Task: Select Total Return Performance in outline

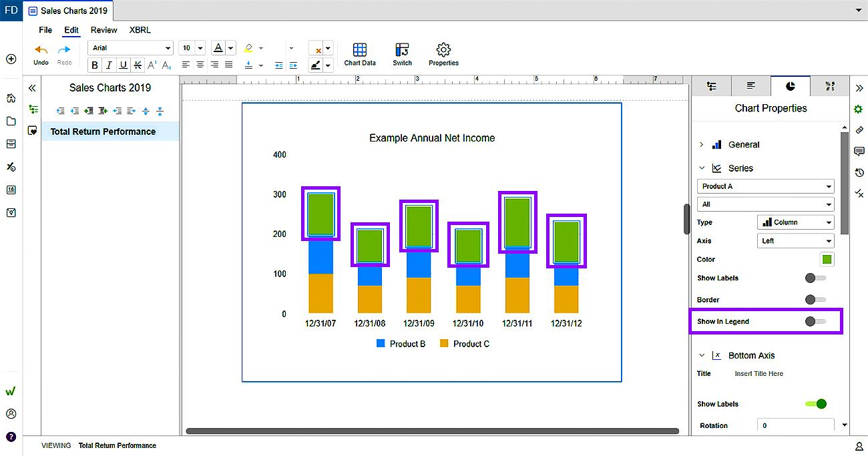Action: click(103, 132)
